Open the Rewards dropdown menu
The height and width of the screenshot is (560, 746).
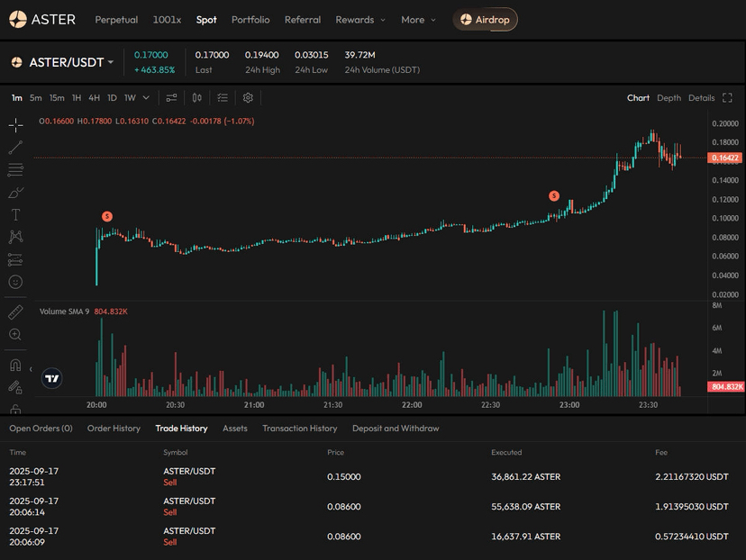(x=359, y=20)
